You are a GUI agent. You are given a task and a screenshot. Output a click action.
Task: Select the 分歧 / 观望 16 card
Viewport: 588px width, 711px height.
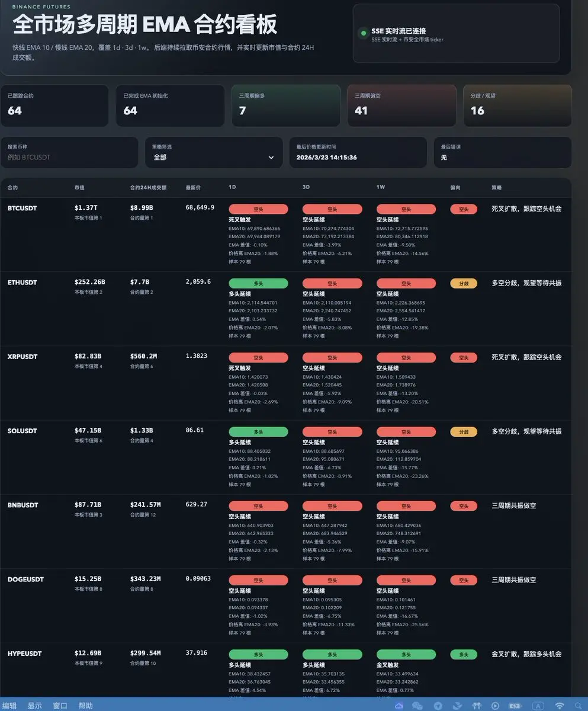pos(518,105)
